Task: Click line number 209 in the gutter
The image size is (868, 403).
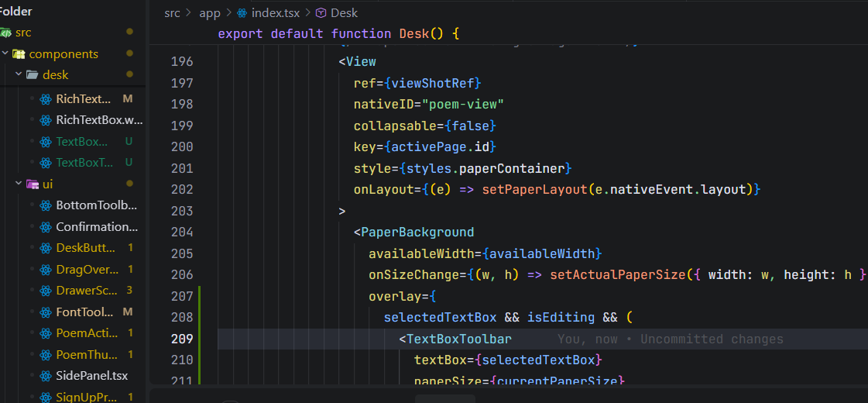Action: coord(182,339)
